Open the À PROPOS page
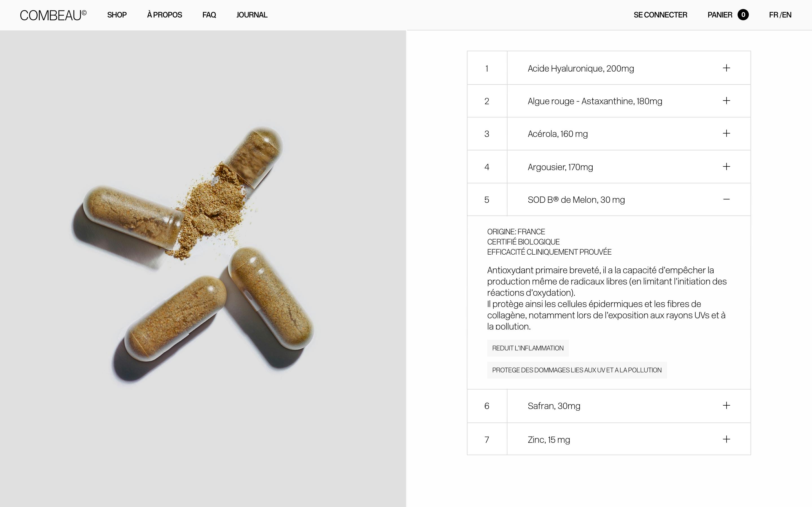 164,15
